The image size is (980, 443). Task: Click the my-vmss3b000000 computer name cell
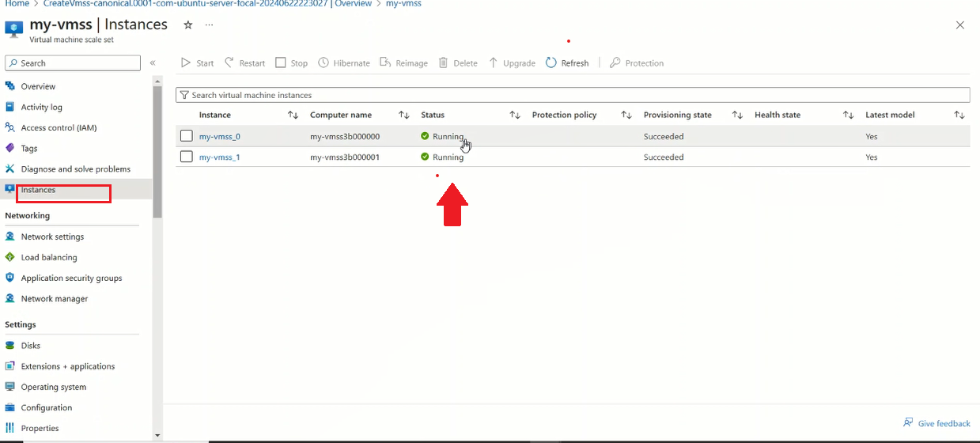(x=345, y=136)
